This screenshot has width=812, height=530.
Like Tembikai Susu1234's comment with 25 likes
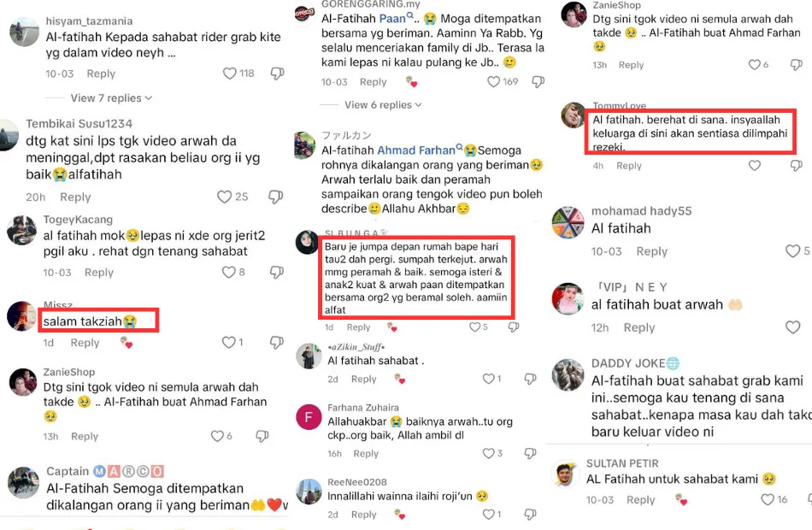pos(224,197)
